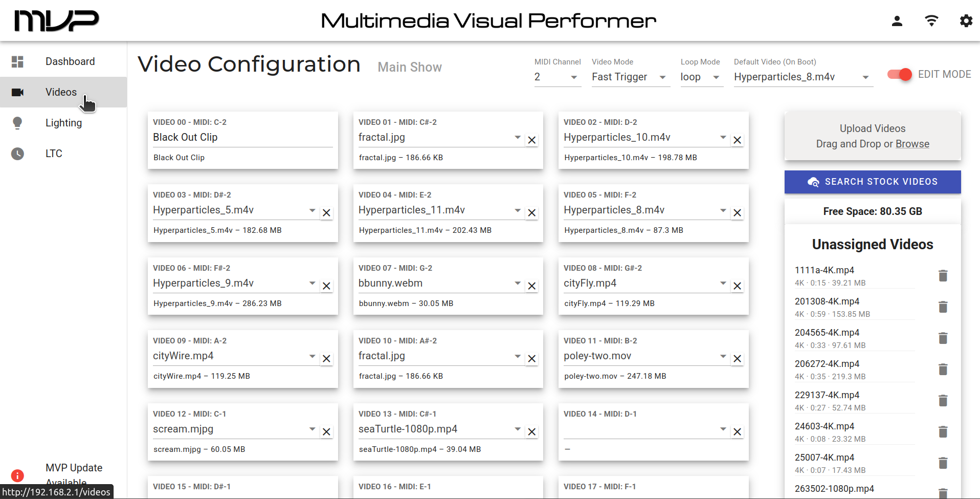This screenshot has height=499, width=980.
Task: Click the Browse upload link
Action: point(912,144)
